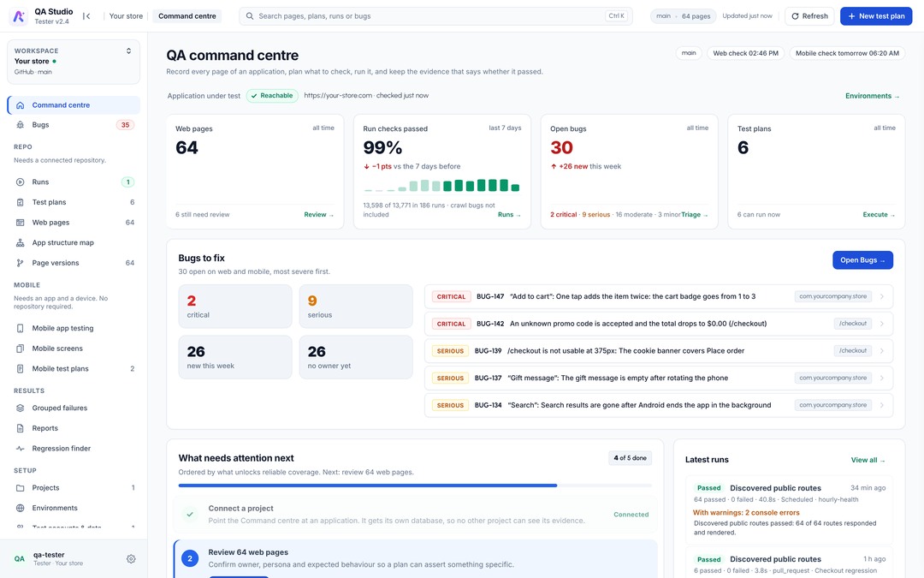
Task: Click the 26 no owner yet tile
Action: coord(356,357)
